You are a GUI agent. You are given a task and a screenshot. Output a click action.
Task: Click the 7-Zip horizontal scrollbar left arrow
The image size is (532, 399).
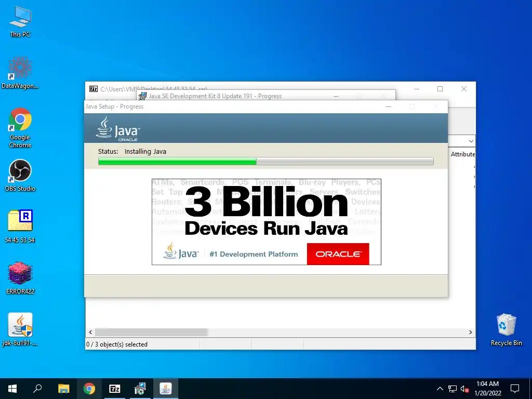coord(90,332)
